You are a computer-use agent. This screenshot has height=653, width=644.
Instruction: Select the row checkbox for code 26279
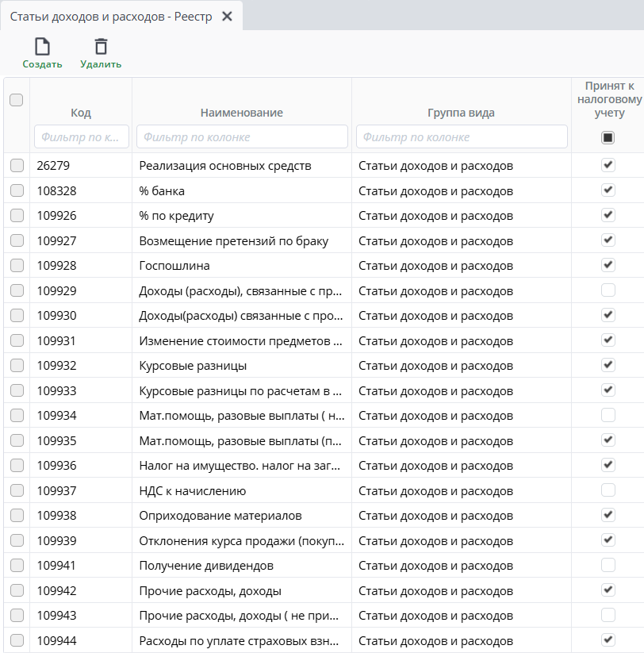[x=17, y=166]
